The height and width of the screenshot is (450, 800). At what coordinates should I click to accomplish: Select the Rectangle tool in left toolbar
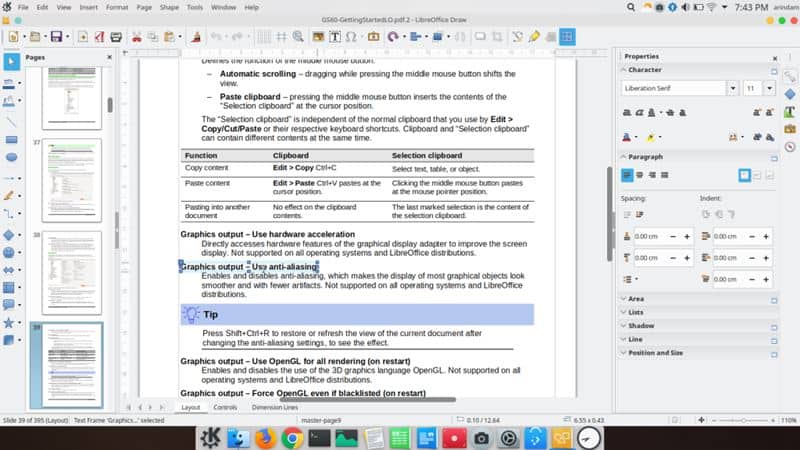(11, 140)
